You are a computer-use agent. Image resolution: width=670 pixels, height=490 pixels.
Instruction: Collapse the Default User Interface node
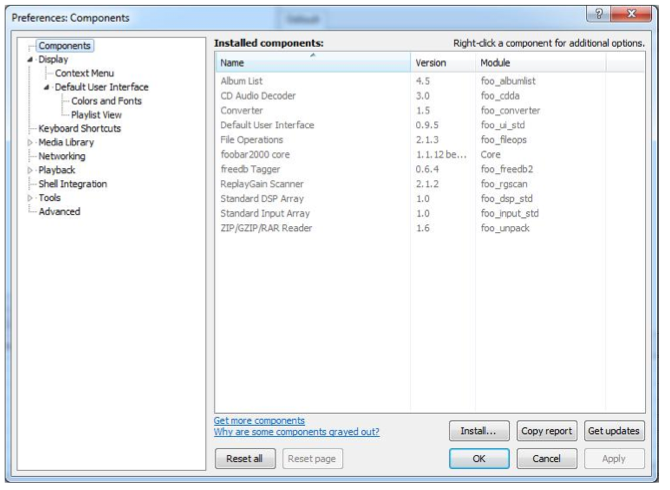[46, 88]
